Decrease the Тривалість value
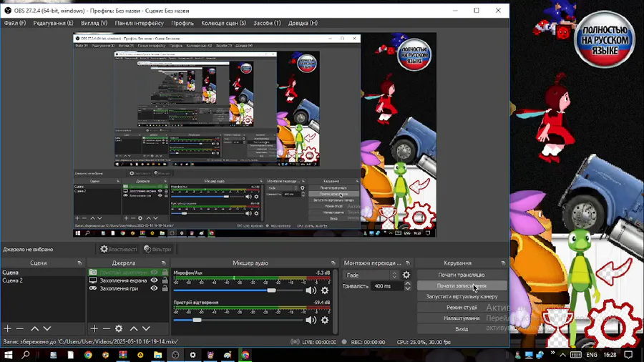644x362 pixels. pyautogui.click(x=407, y=288)
